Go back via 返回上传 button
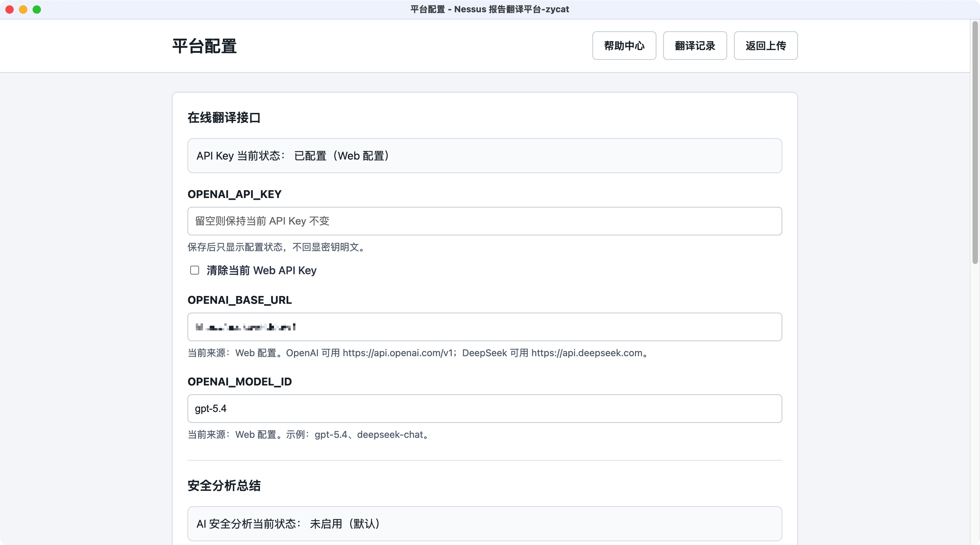 (765, 46)
